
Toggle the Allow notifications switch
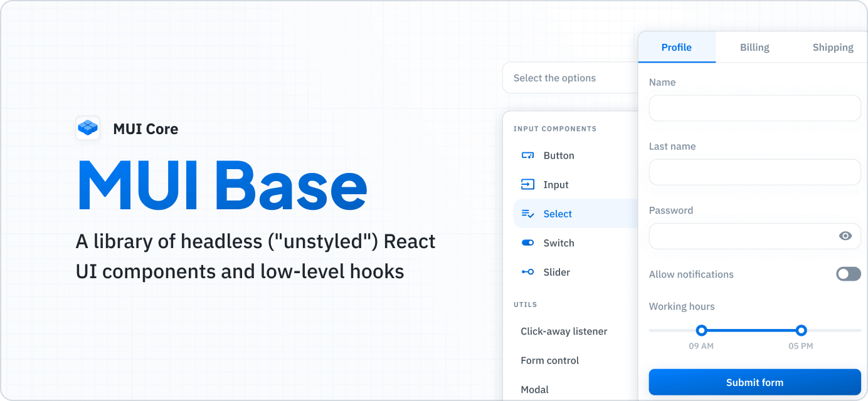848,274
